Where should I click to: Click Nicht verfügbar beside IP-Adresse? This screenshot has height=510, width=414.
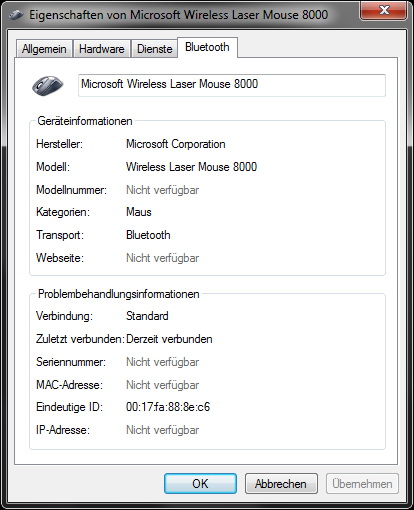[163, 430]
